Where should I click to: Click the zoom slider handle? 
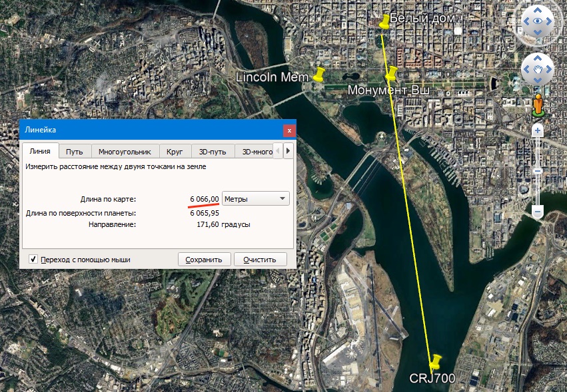coord(538,171)
